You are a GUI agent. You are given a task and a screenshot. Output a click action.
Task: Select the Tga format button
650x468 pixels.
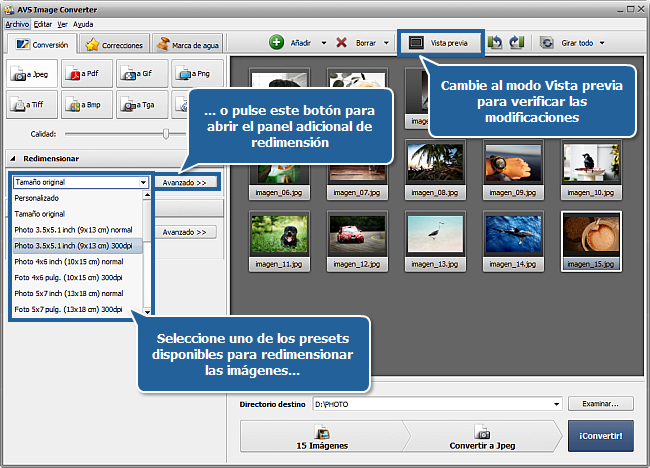141,103
